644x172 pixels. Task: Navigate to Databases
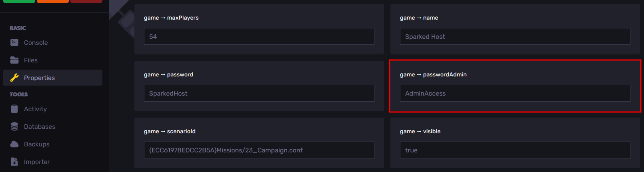coord(40,126)
